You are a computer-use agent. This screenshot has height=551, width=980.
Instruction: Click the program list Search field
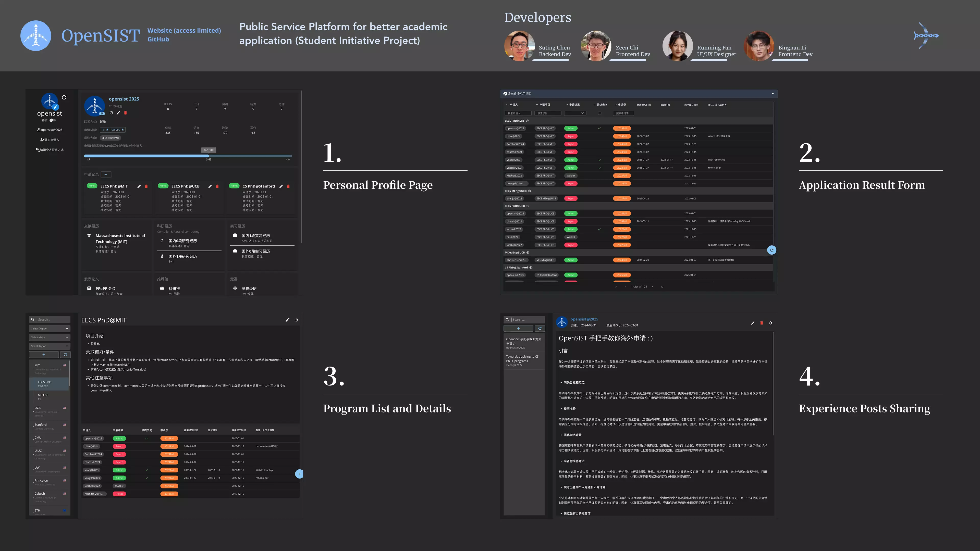pos(50,319)
